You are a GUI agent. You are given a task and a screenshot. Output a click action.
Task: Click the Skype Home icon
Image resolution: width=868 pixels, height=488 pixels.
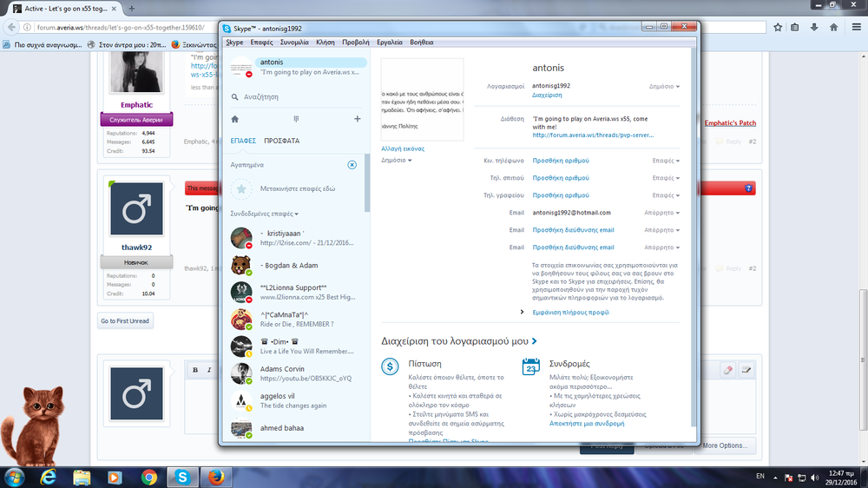234,119
